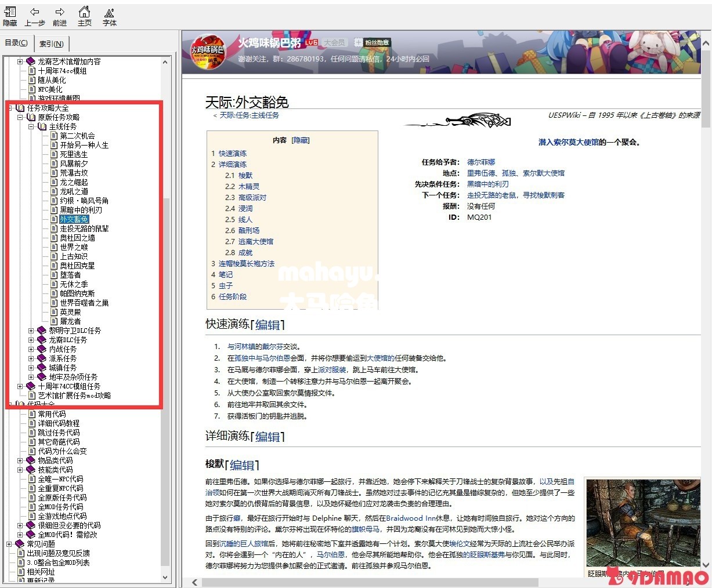Click the right pane's vertical scrollbar
The width and height of the screenshot is (712, 588).
[x=705, y=290]
